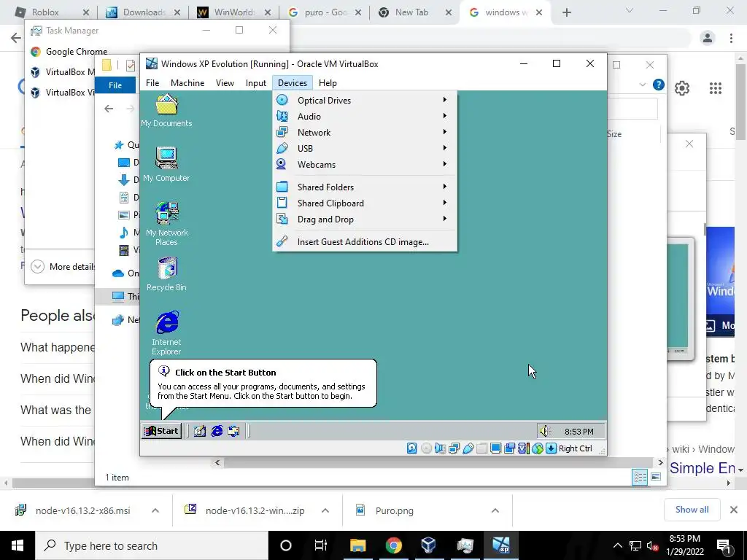Screen dimensions: 747x560
Task: Choose Shared Folders in Devices menu
Action: click(x=365, y=187)
